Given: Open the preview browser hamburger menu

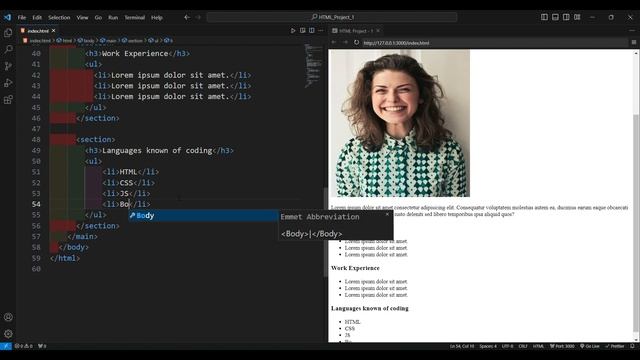Looking at the screenshot, I should pyautogui.click(x=633, y=42).
